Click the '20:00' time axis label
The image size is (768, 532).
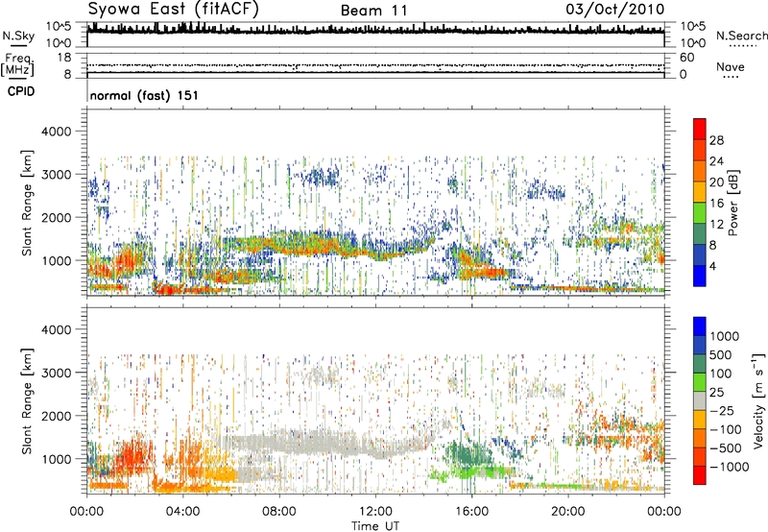[x=568, y=512]
